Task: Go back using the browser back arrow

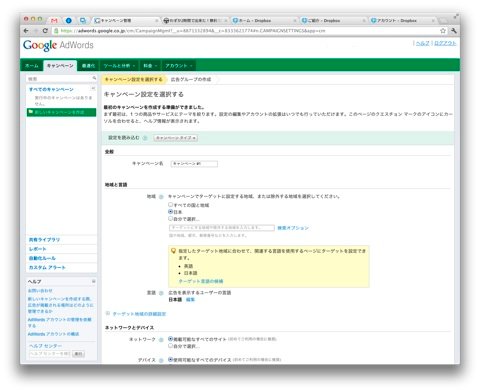Action: pos(26,31)
